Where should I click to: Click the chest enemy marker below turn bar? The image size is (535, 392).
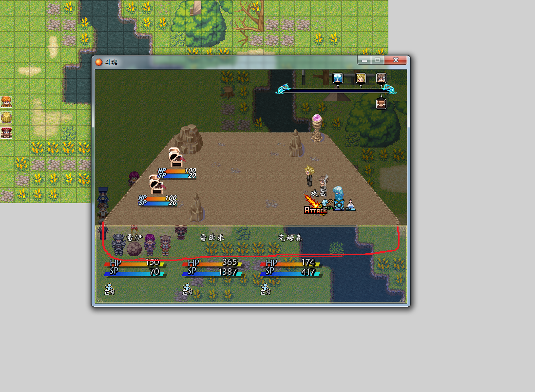point(381,104)
